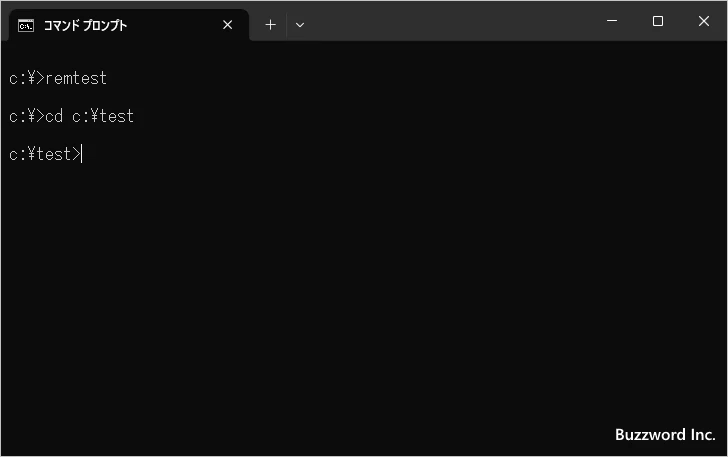The image size is (728, 457).
Task: Click the empty title bar drag area
Action: click(450, 21)
